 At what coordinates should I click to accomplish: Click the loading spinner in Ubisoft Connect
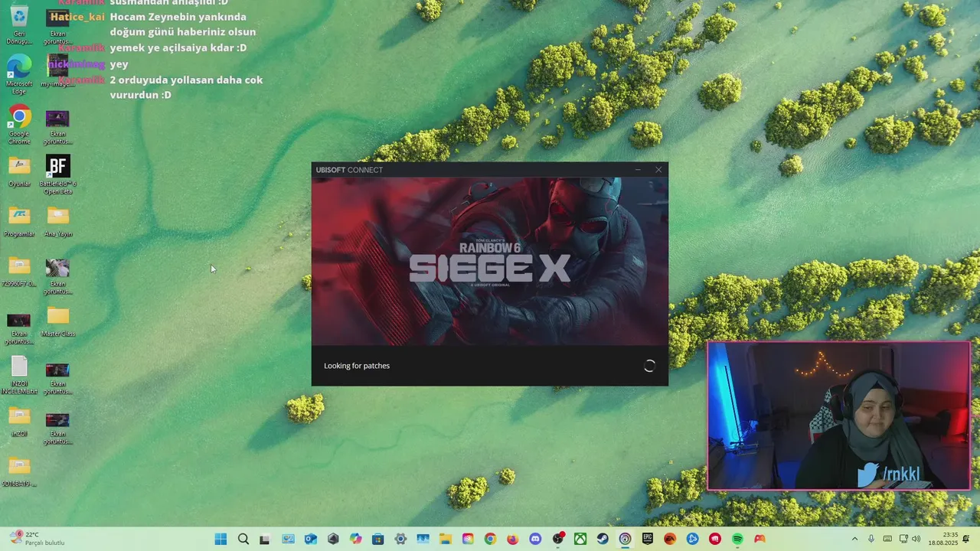click(x=649, y=366)
